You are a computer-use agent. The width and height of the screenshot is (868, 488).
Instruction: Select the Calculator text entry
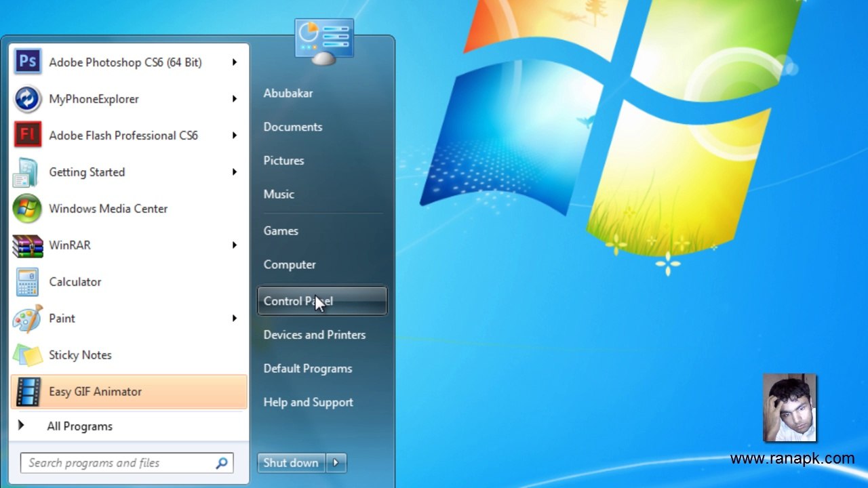click(x=75, y=282)
